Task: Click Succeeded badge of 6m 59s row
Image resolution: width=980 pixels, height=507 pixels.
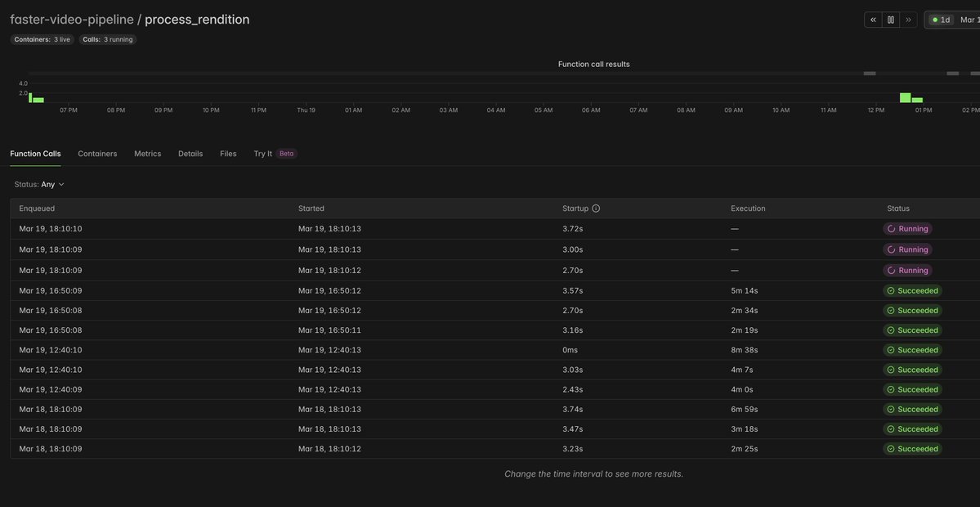Action: pos(912,410)
